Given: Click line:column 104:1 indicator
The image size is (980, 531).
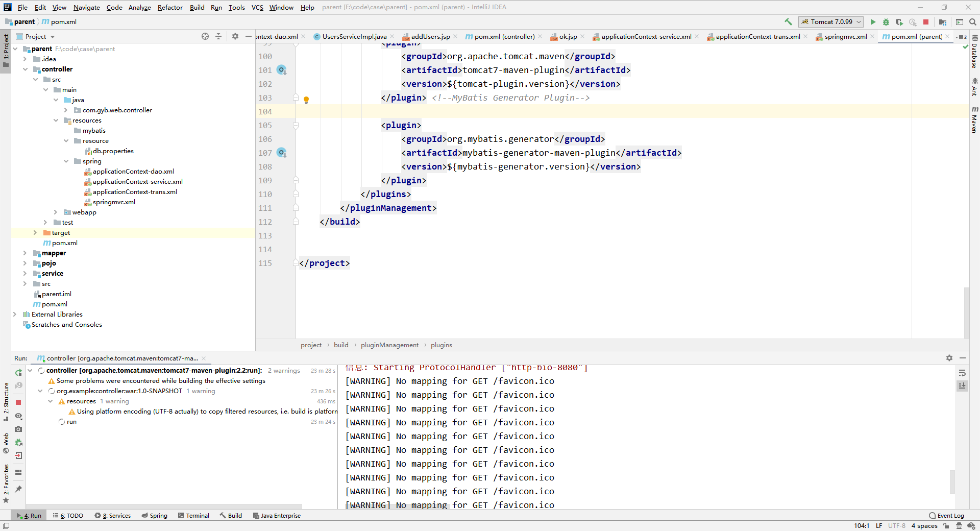Looking at the screenshot, I should [x=862, y=526].
